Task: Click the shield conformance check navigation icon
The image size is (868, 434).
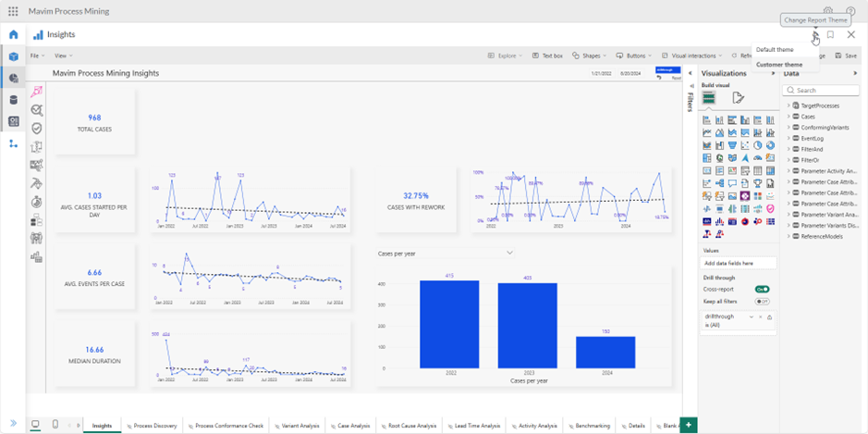Action: pyautogui.click(x=37, y=128)
